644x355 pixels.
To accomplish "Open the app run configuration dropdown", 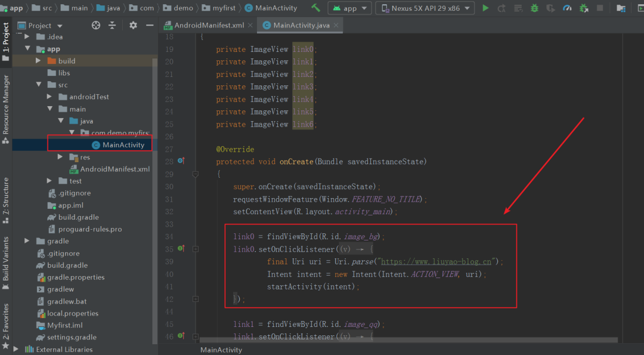I will pyautogui.click(x=349, y=8).
